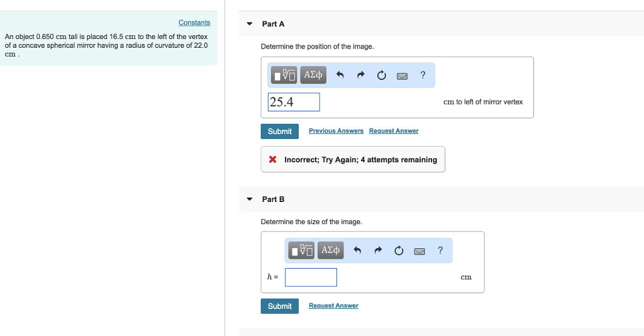Reset the Part B answer field
Screen dimensions: 644x336
tap(399, 250)
